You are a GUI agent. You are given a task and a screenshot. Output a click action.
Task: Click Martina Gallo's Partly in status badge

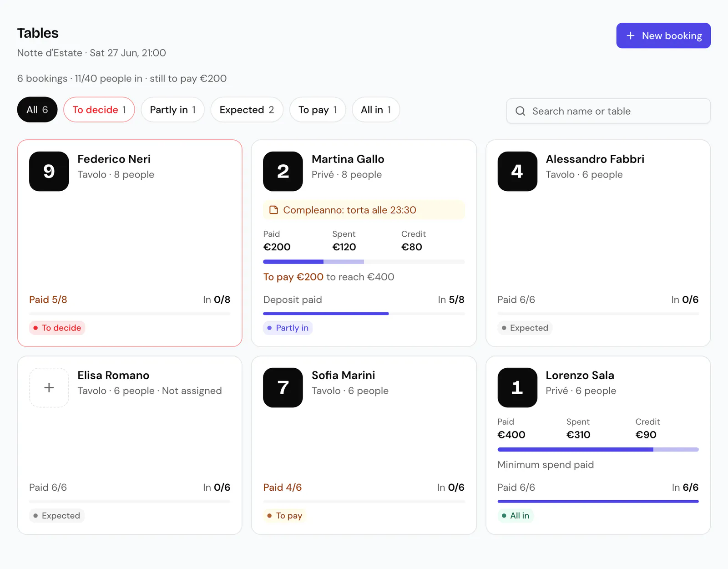coord(288,328)
